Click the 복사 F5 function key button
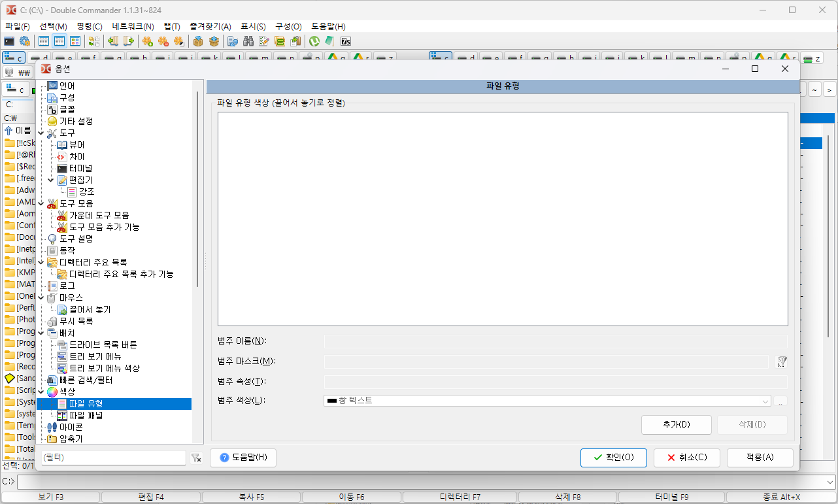The width and height of the screenshot is (838, 504). (251, 497)
